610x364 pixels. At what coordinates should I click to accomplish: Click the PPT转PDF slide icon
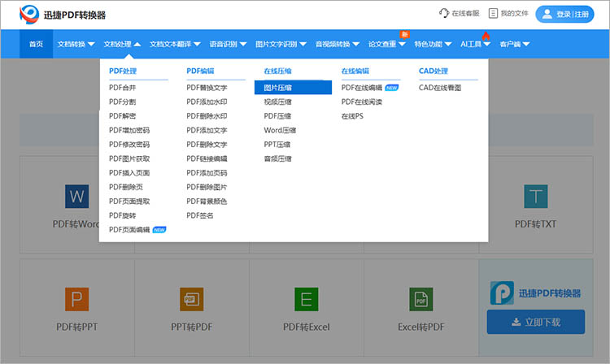(x=191, y=299)
